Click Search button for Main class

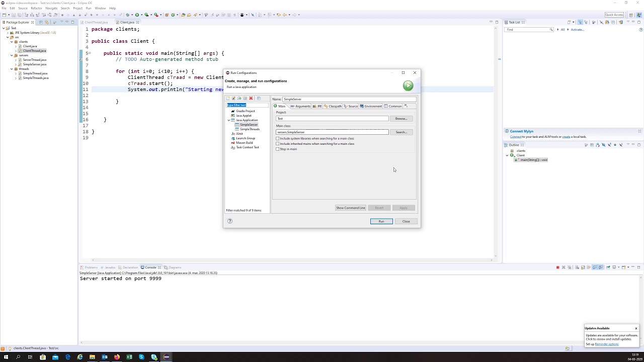tap(401, 132)
